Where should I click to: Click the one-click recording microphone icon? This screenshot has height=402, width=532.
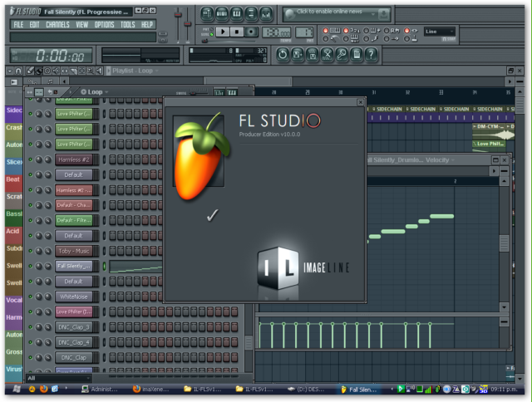point(342,55)
